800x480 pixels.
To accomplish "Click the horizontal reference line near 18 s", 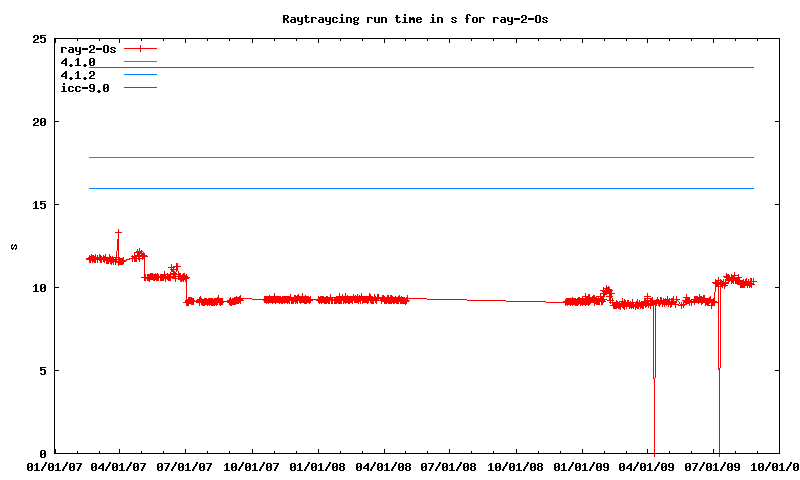I will click(420, 157).
